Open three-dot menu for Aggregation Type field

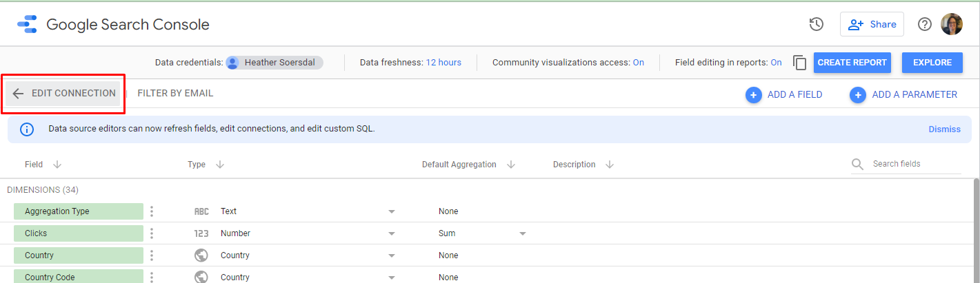(152, 211)
